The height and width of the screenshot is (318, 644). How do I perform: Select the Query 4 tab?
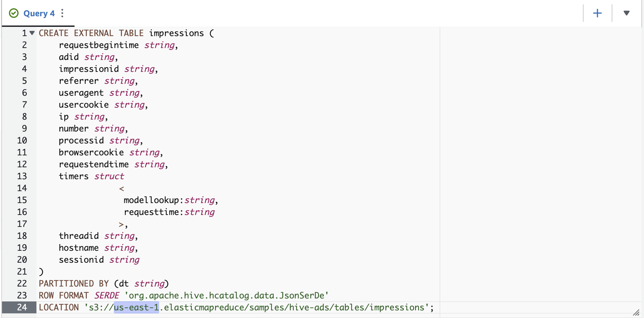click(39, 13)
